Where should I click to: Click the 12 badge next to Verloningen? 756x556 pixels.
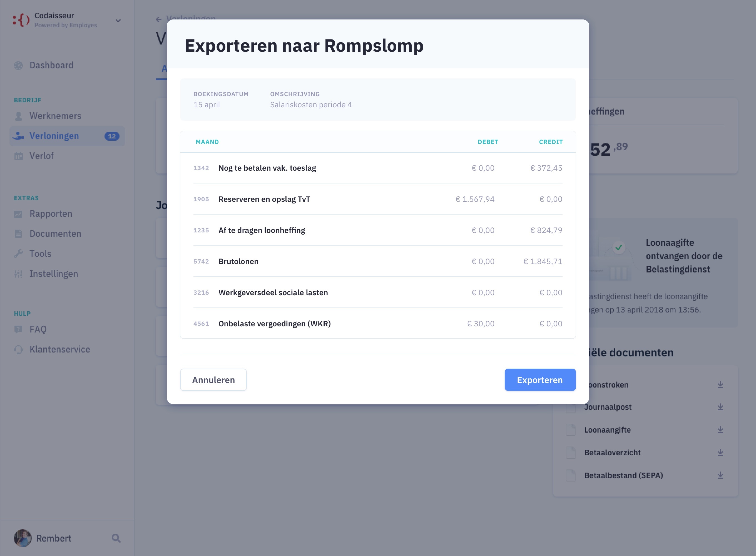pyautogui.click(x=112, y=136)
